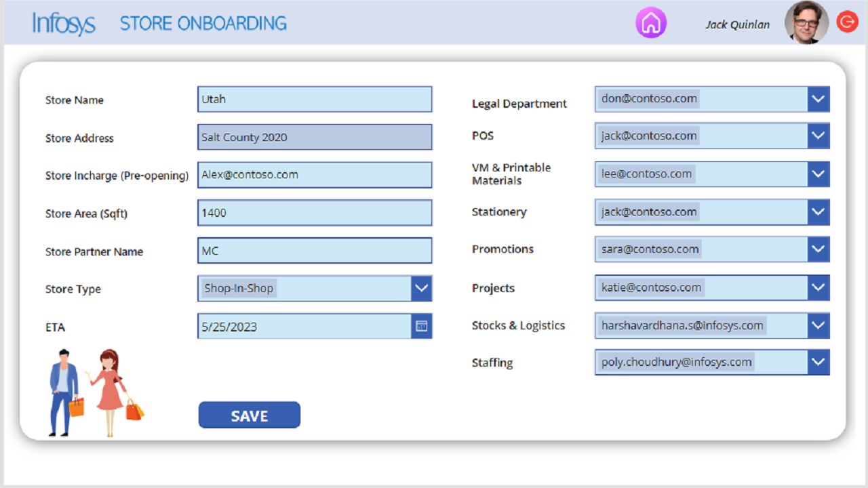
Task: Open Jack Quinlan's profile picture
Action: coord(806,22)
